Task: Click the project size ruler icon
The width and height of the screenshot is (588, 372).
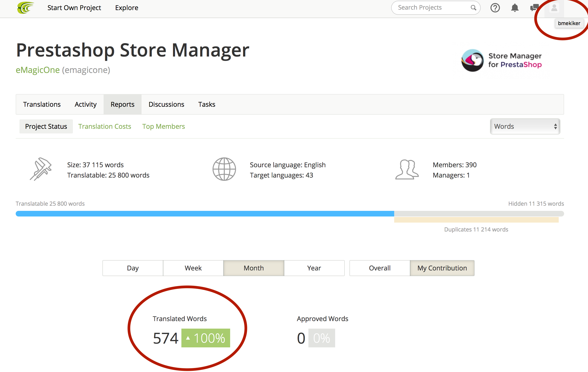Action: 41,169
